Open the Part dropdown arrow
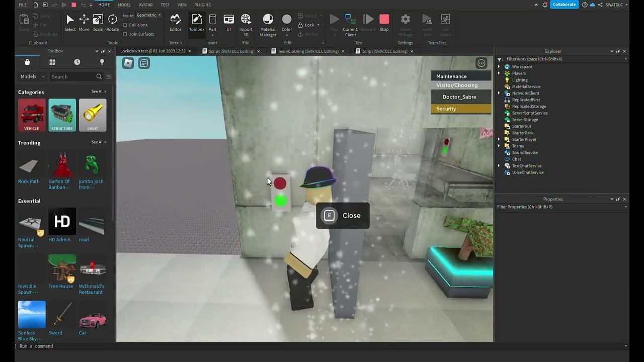This screenshot has width=644, height=362. [213, 35]
